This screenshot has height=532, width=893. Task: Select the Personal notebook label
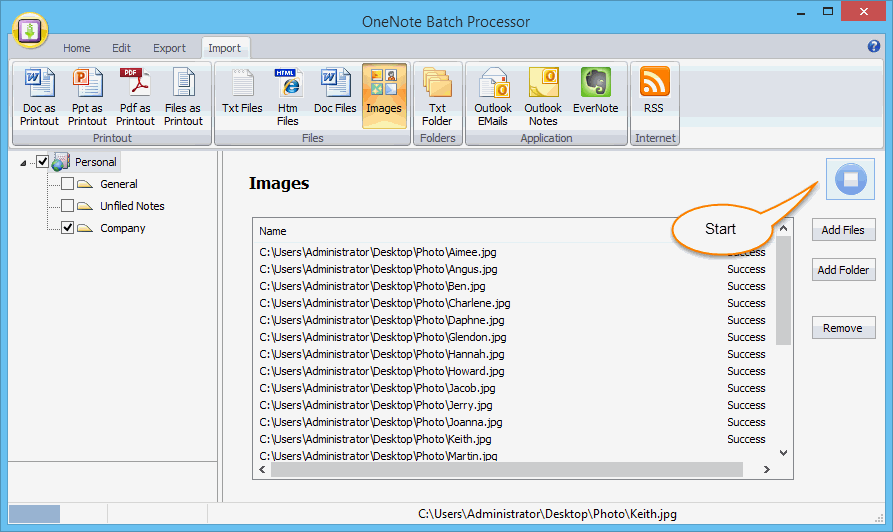coord(96,162)
